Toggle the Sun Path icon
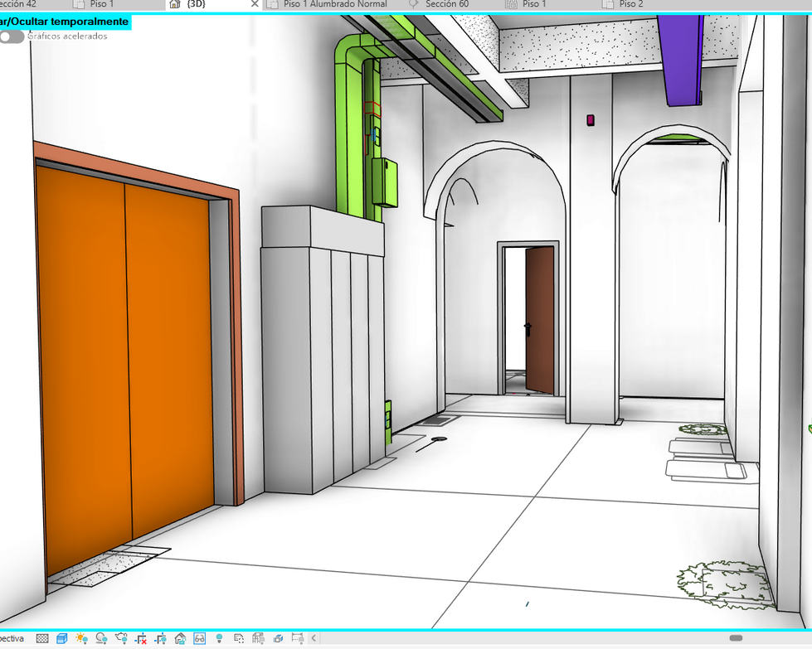Viewport: 812px width, 649px height. [81, 638]
